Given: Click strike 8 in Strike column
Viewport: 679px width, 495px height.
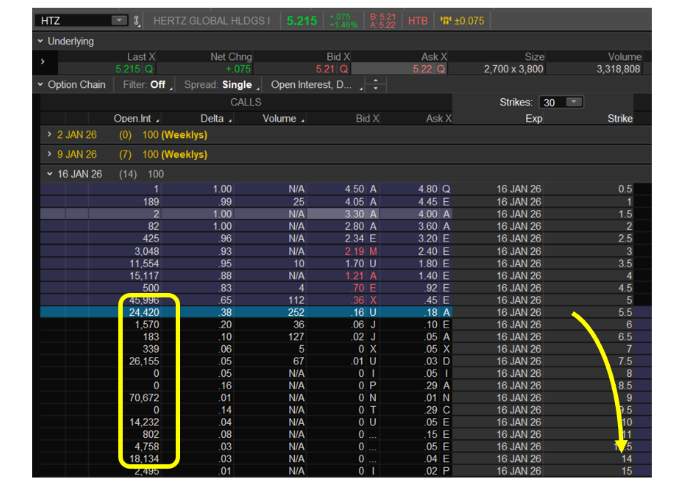Looking at the screenshot, I should coord(629,373).
